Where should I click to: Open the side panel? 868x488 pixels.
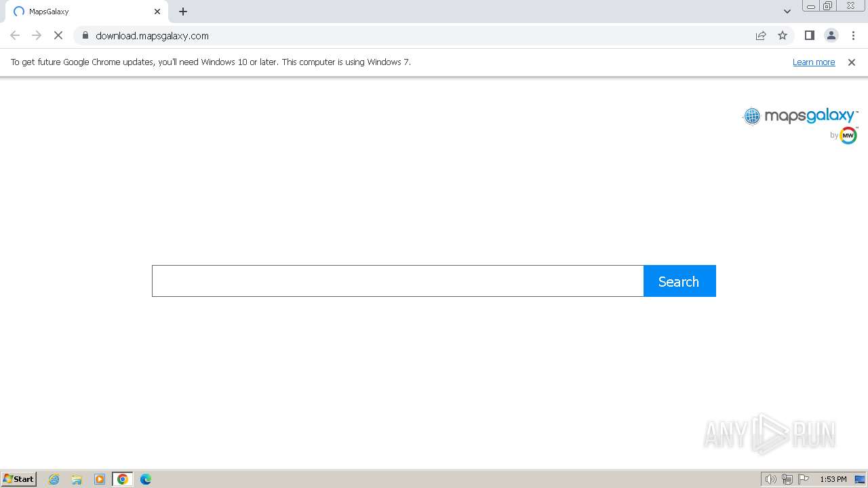(809, 35)
